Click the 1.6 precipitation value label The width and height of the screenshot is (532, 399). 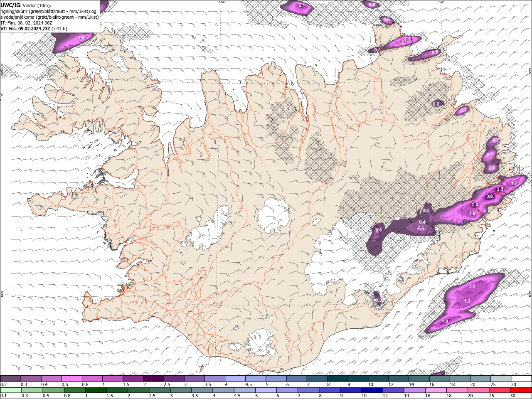[472, 214]
